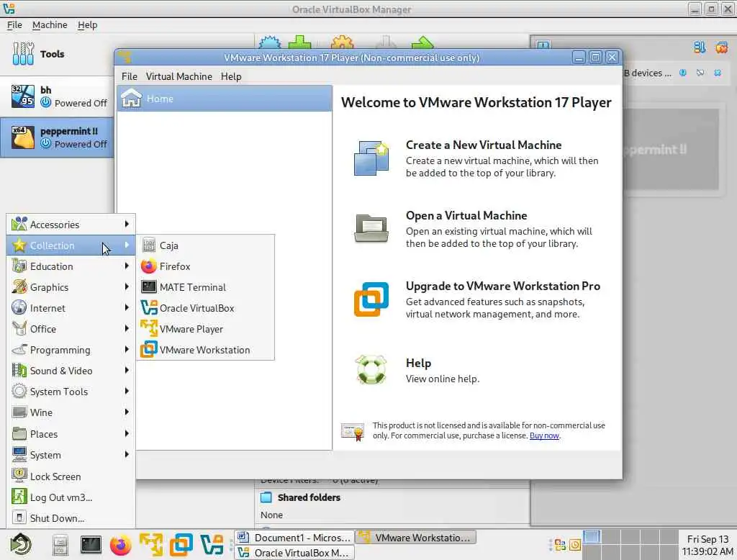
Task: Select the first workspace in switcher
Action: (x=592, y=537)
